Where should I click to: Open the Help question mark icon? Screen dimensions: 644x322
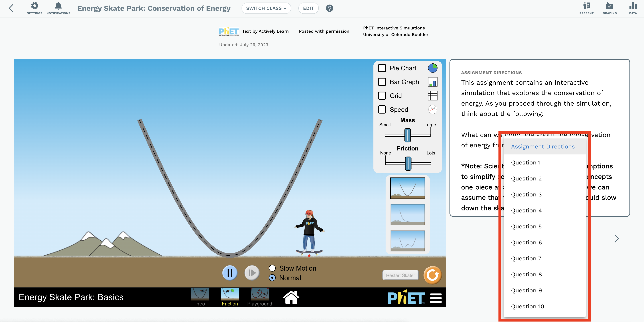pyautogui.click(x=329, y=8)
